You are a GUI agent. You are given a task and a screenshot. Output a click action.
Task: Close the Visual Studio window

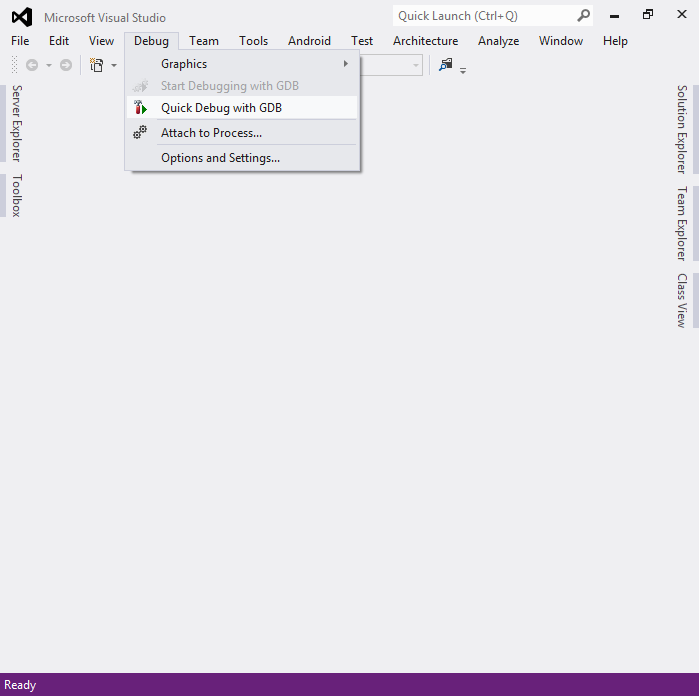pyautogui.click(x=682, y=14)
